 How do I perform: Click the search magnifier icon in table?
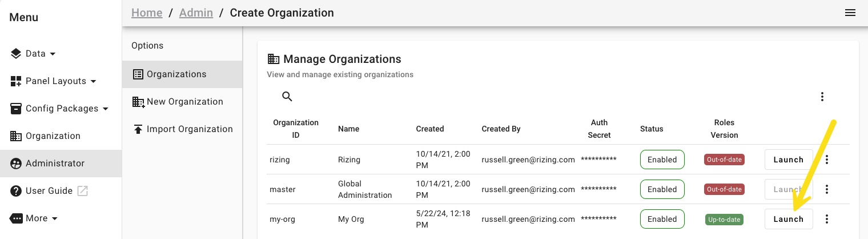point(287,97)
